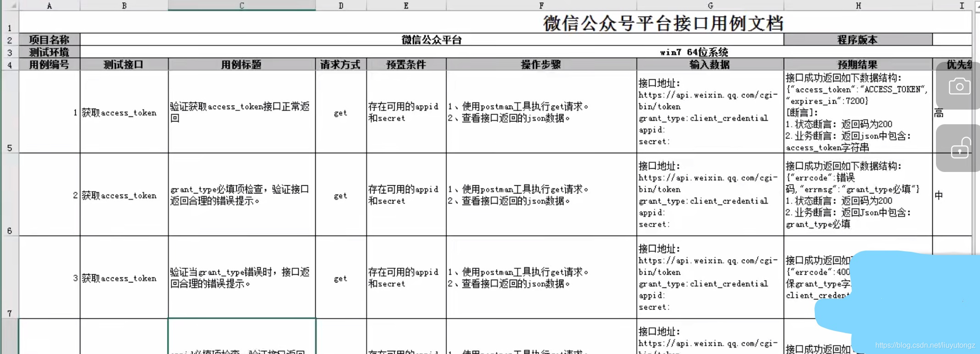Click input data cell in row 5

click(710, 112)
